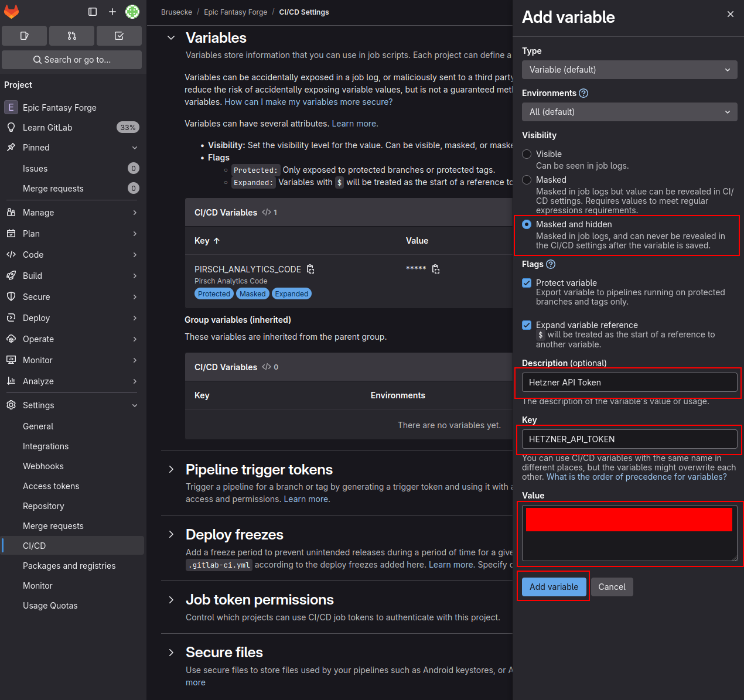Copy the PIRSCH_ANALYTICS_CODE key
The image size is (744, 700).
click(310, 269)
